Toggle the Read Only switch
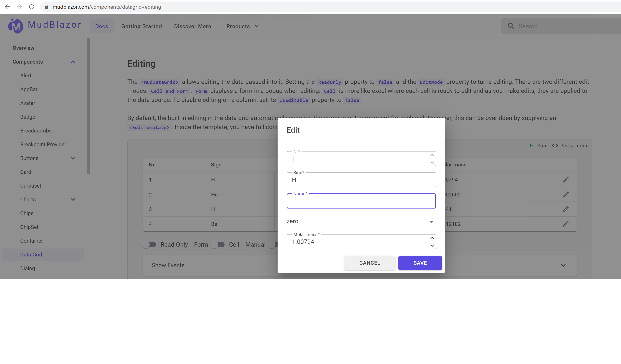Screen dimensions: 621x364 pos(150,245)
